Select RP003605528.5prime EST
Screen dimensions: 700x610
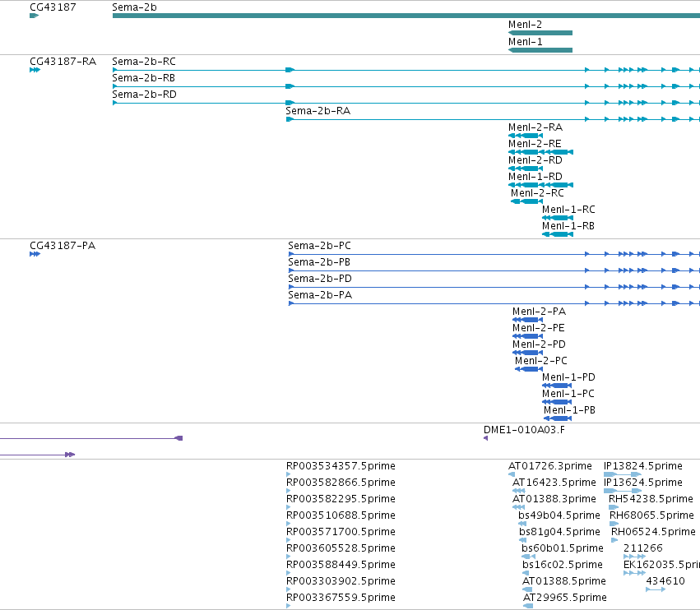coord(289,557)
